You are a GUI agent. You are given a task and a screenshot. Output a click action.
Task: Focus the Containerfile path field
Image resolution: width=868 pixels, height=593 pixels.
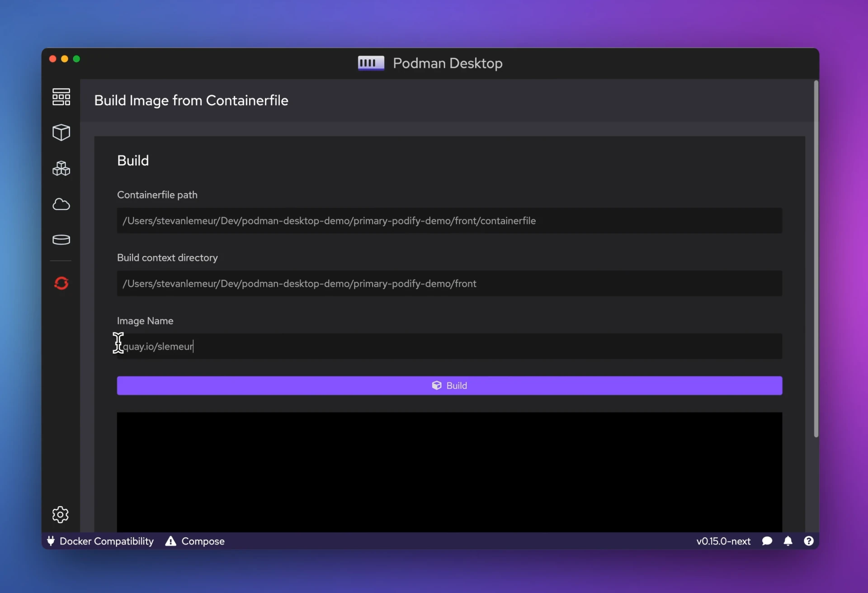449,221
